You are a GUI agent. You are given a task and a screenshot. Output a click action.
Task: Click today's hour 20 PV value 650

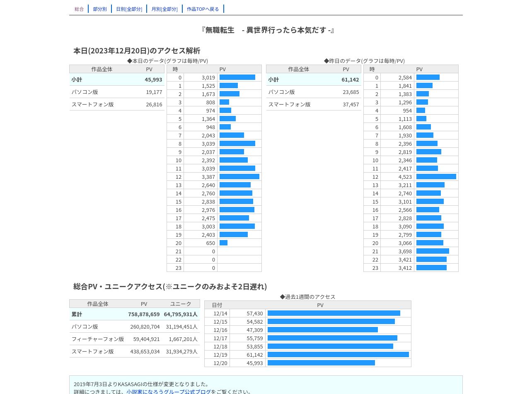210,243
